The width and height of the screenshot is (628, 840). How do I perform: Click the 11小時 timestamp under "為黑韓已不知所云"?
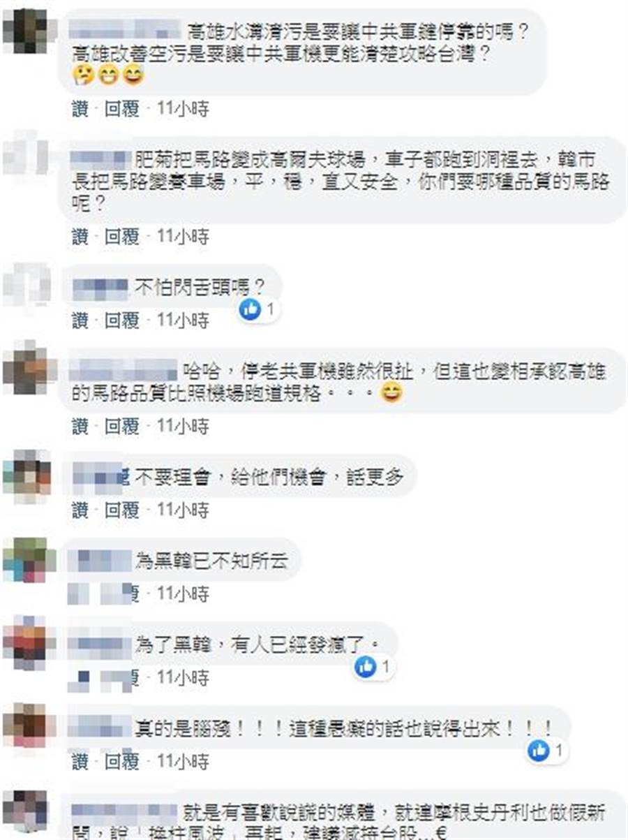[183, 594]
